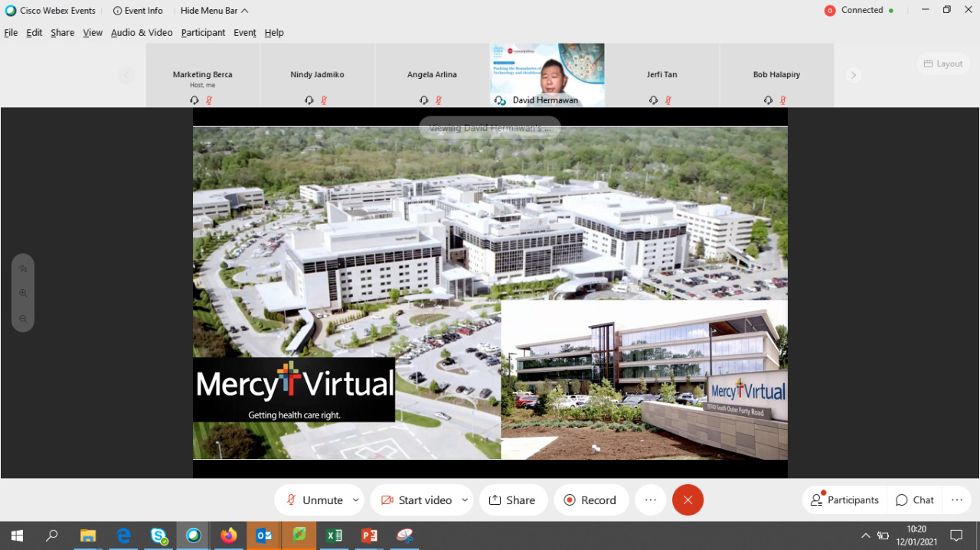The image size is (980, 550).
Task: Open Windows taskbar search
Action: (52, 535)
